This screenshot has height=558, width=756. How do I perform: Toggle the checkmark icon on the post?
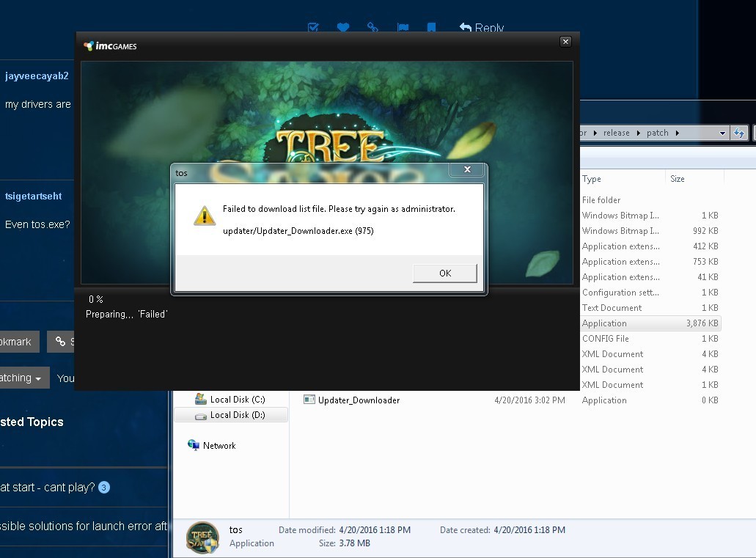tap(313, 28)
